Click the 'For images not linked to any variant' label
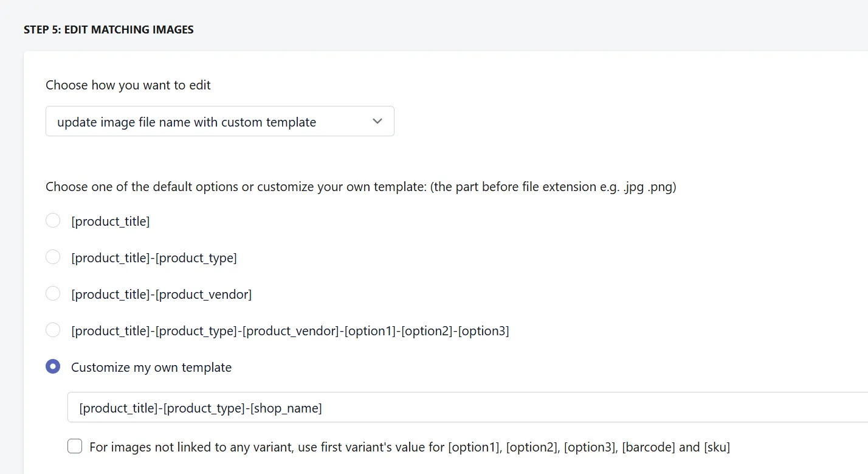868x474 pixels. pos(410,447)
